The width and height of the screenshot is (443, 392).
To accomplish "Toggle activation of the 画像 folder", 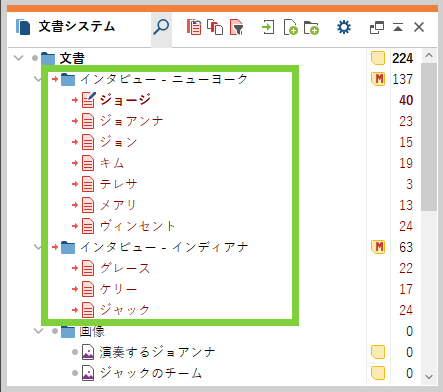I will pos(55,331).
